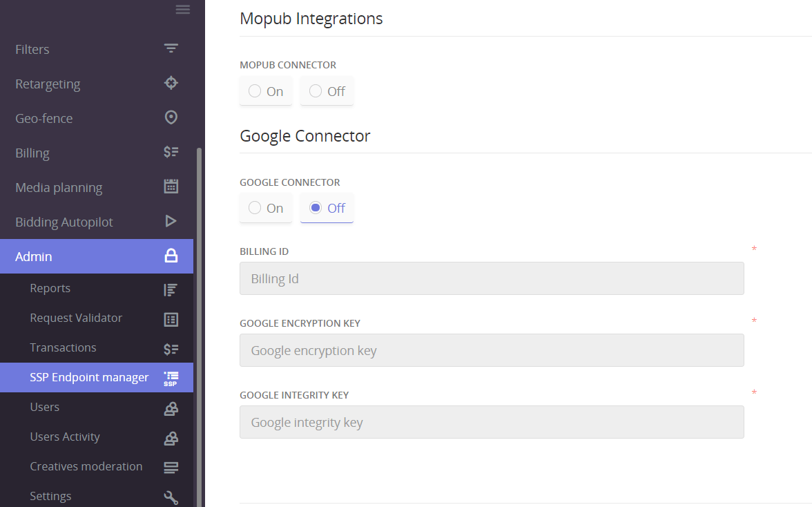Navigate to Media planning
The width and height of the screenshot is (812, 507).
97,187
